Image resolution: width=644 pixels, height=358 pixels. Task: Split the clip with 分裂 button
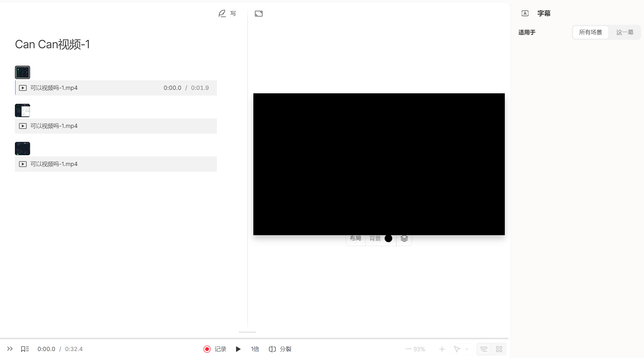280,349
